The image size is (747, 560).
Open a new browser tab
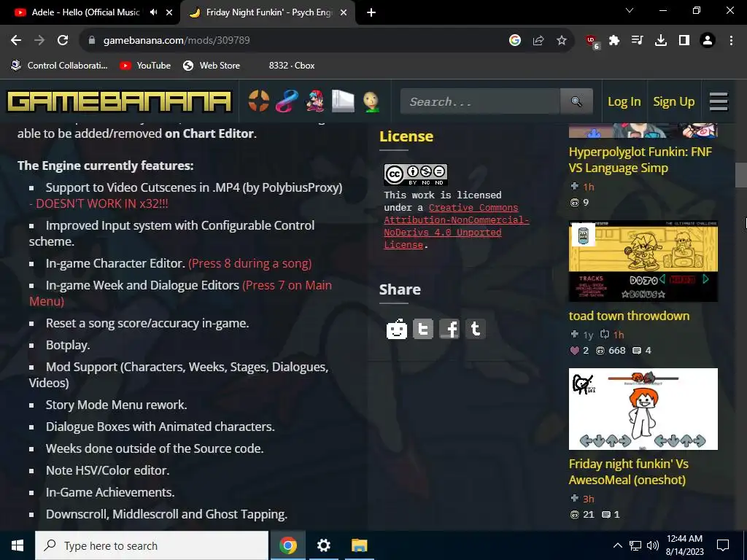pos(371,13)
